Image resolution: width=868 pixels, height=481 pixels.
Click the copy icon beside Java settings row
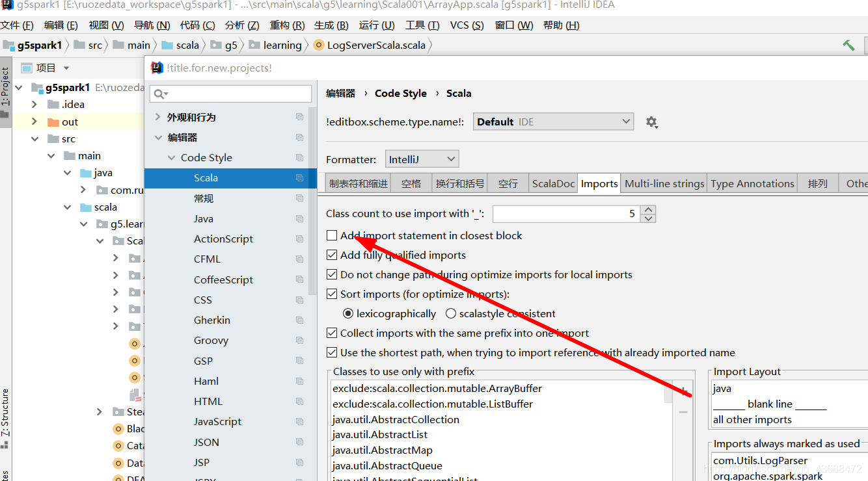coord(299,218)
